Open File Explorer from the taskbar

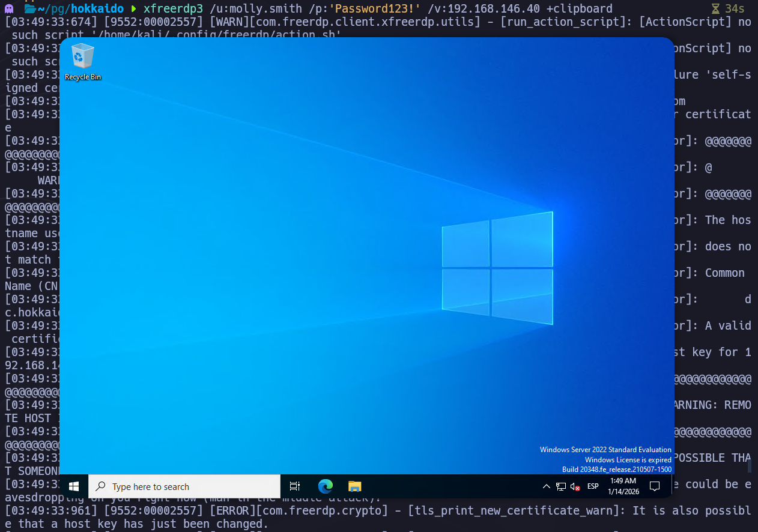(x=354, y=486)
